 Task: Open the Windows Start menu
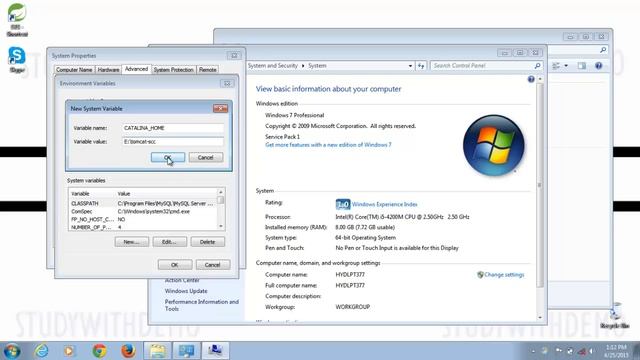click(x=11, y=351)
